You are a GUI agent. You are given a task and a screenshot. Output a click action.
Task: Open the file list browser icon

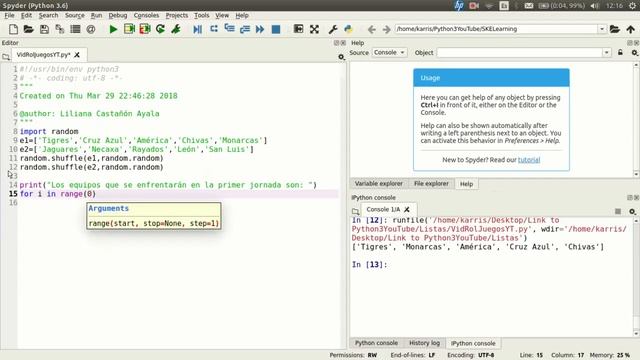pos(75,29)
